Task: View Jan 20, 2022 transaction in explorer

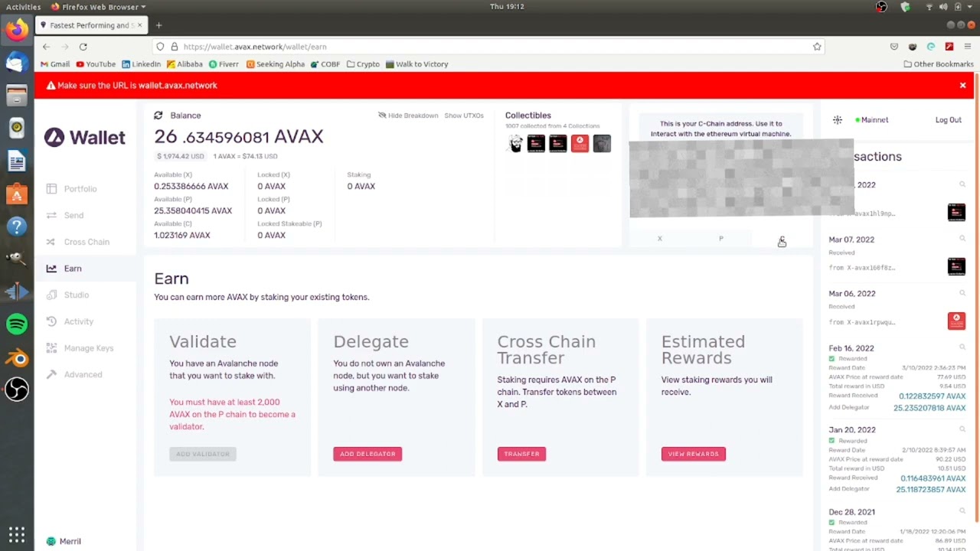Action: pos(962,430)
